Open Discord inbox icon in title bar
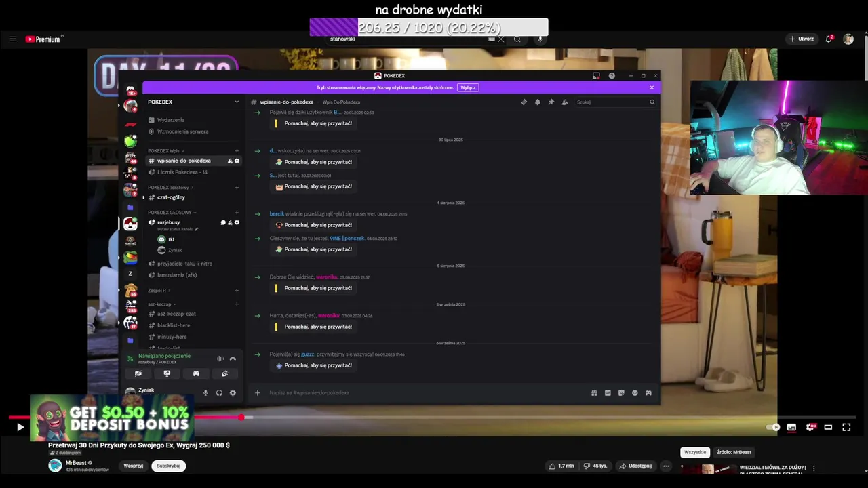The height and width of the screenshot is (488, 868). click(596, 76)
